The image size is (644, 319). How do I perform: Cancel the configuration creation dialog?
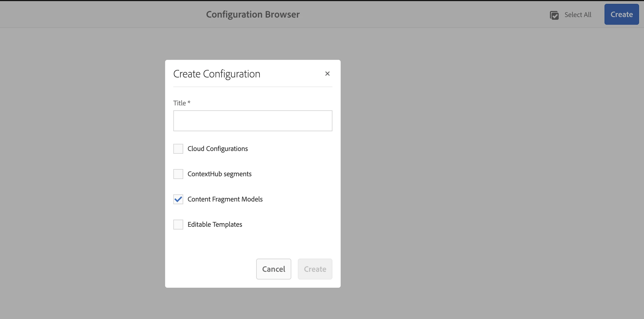pyautogui.click(x=273, y=269)
